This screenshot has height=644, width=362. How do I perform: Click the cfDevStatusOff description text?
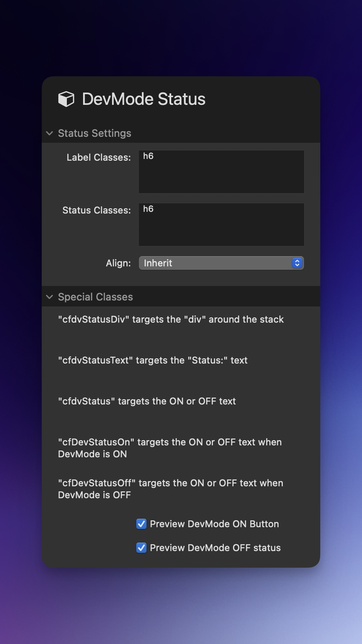(170, 489)
